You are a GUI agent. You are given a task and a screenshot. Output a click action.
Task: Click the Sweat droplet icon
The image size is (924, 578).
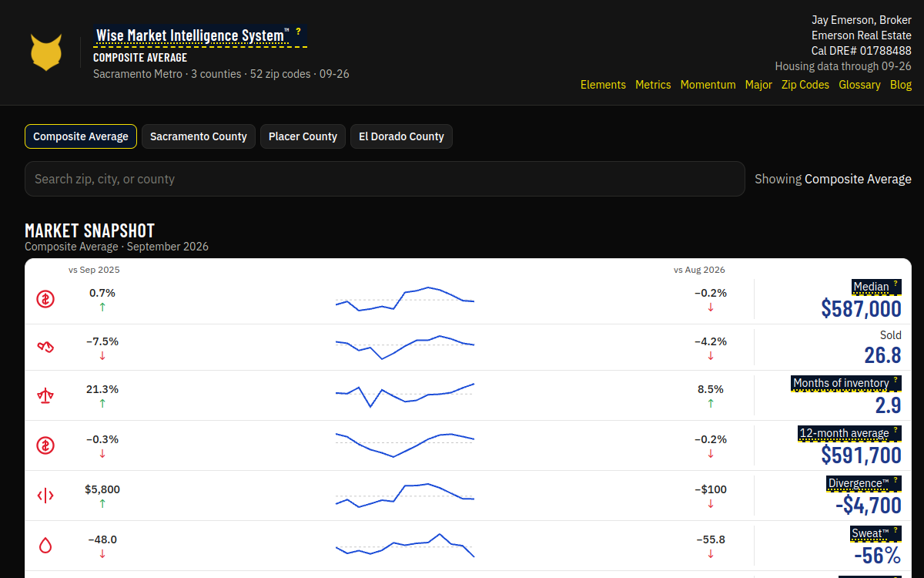45,546
